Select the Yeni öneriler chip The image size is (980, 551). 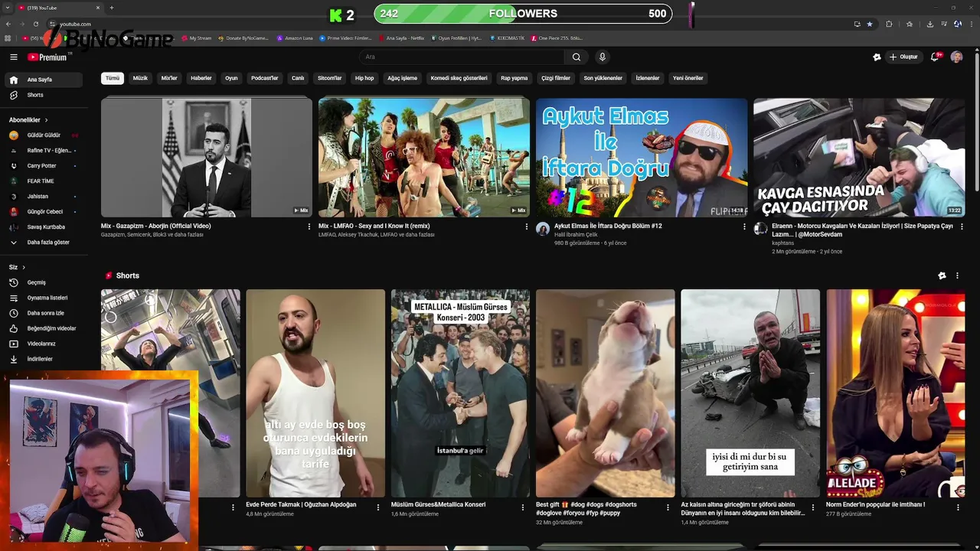click(688, 78)
